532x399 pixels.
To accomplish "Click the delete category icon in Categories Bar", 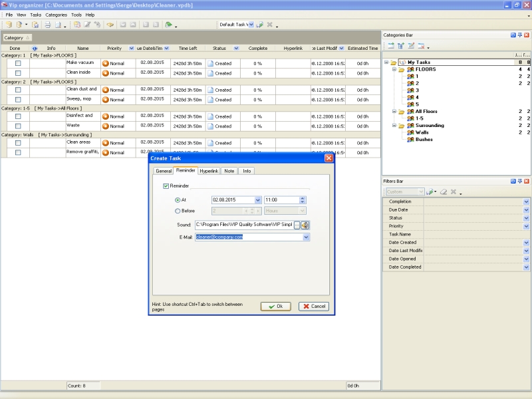I will 422,46.
